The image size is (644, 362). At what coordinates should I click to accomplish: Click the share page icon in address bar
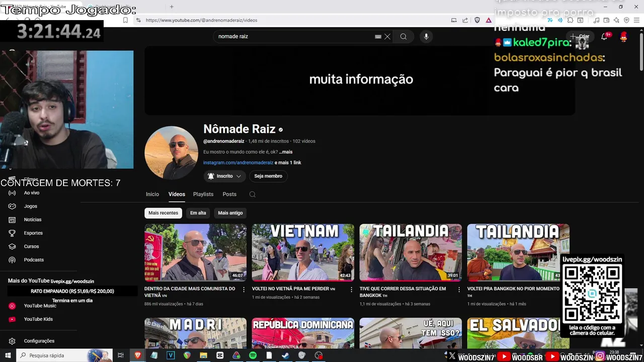click(x=465, y=20)
